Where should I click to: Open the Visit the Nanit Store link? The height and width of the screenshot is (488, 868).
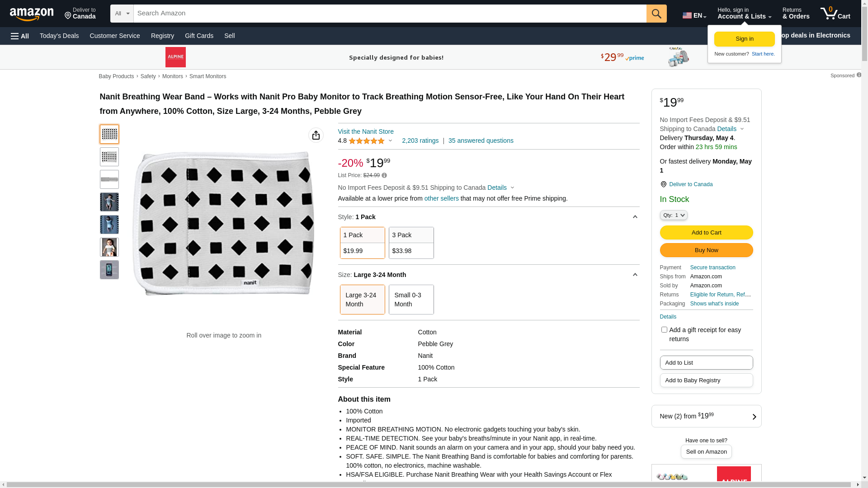(365, 131)
